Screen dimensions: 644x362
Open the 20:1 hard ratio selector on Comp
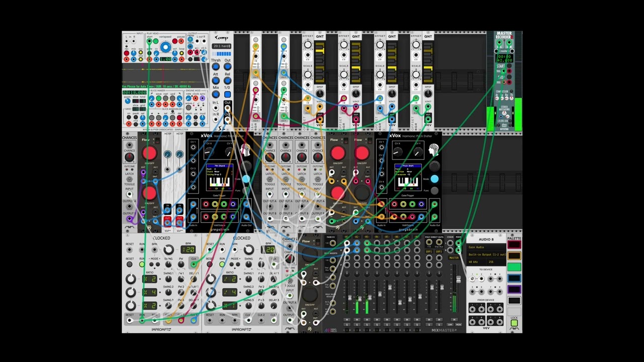(221, 46)
